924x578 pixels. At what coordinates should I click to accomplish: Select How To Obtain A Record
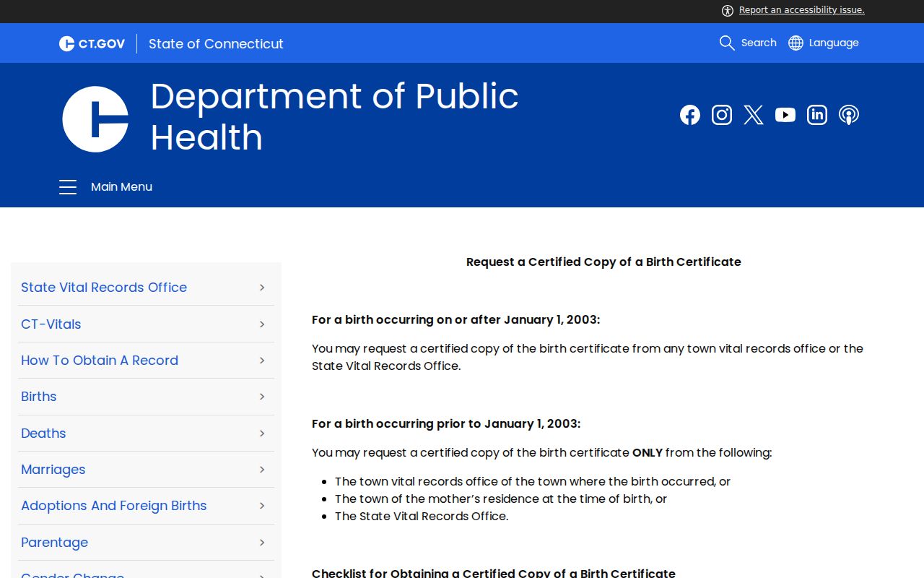(100, 361)
